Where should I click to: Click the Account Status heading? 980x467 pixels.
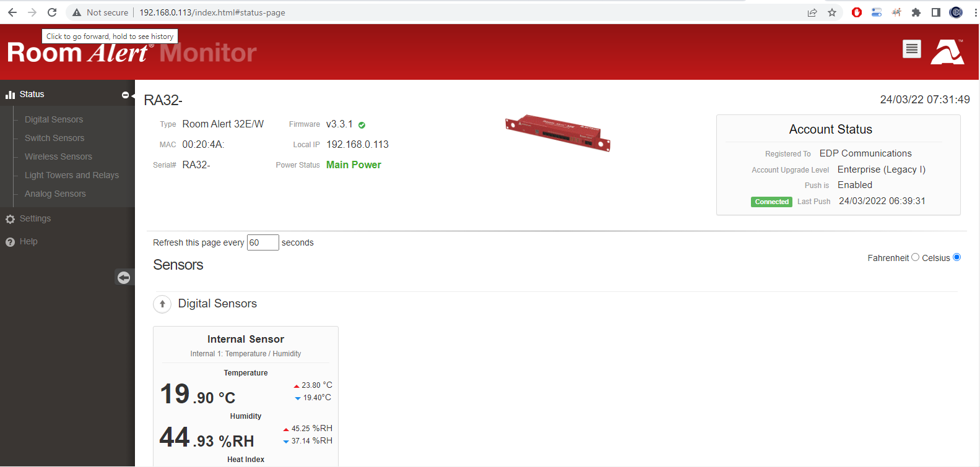(x=830, y=129)
